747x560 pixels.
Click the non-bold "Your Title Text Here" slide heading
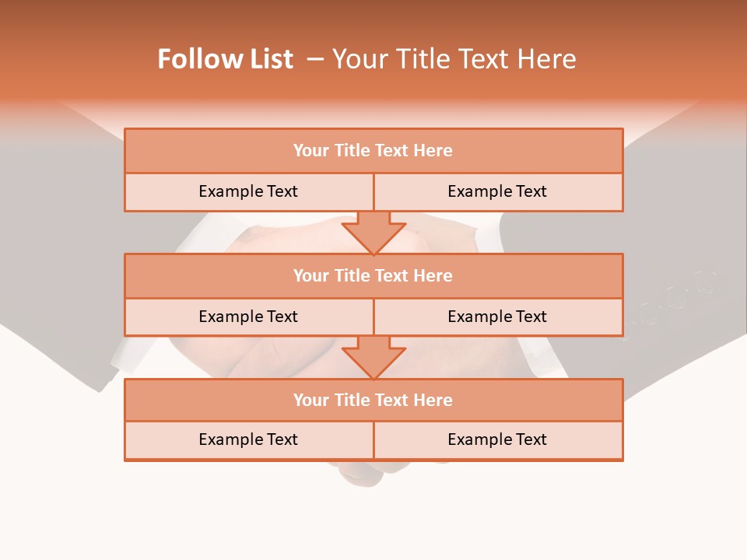[x=454, y=59]
